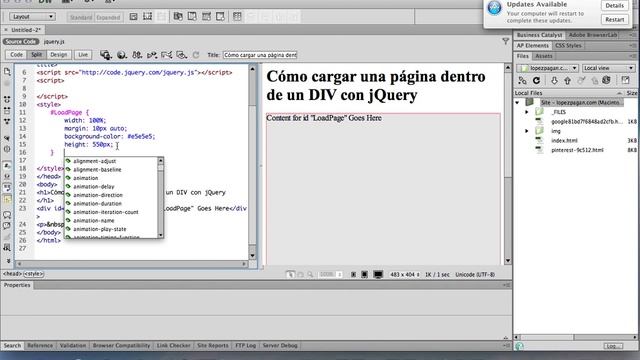Click the Refresh Design View icon

[x=196, y=55]
